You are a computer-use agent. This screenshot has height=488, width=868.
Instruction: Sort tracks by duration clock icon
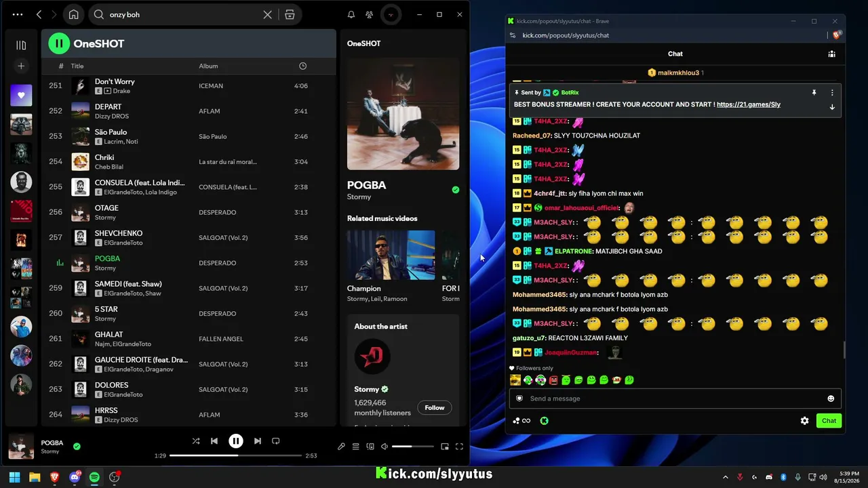pos(302,66)
